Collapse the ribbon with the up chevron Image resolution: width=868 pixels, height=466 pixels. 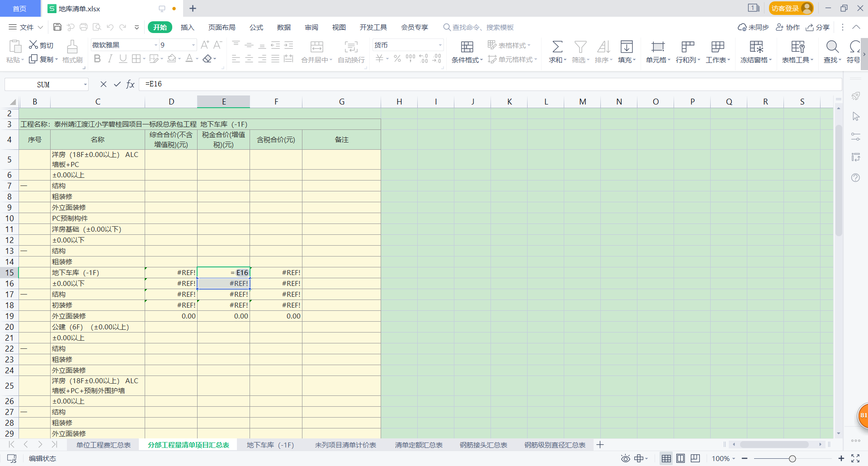[x=856, y=27]
